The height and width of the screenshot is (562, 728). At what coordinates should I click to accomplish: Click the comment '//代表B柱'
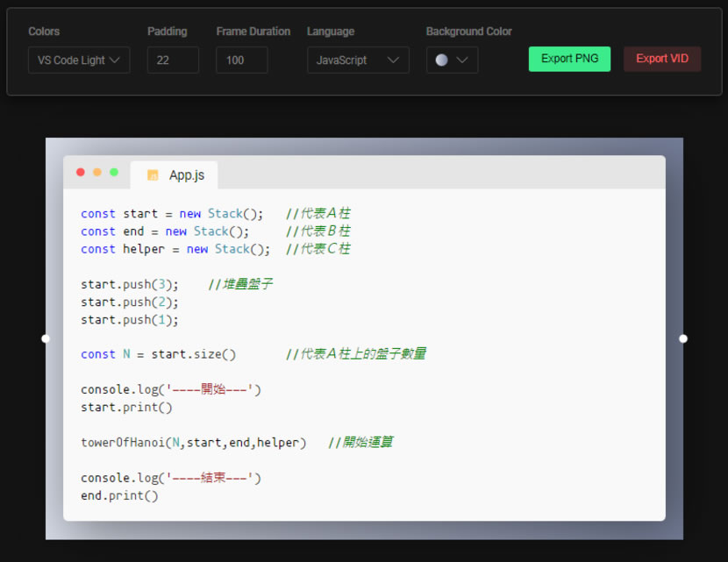(x=318, y=231)
